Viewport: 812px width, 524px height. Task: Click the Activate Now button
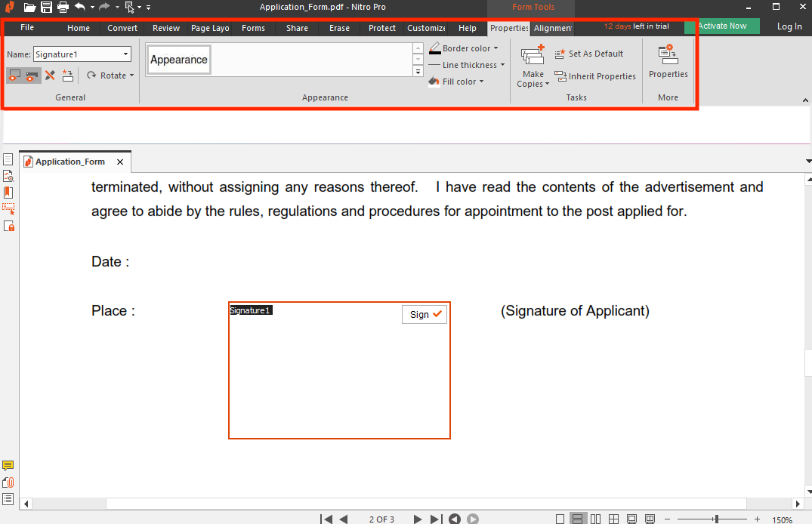coord(721,26)
